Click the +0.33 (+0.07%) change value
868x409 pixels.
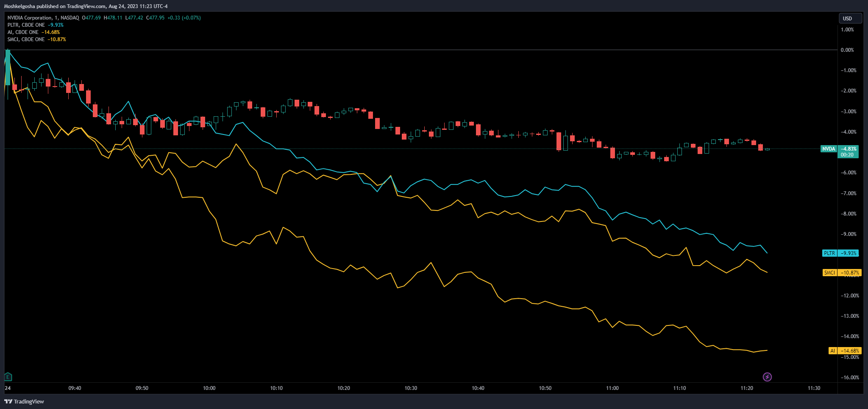[184, 18]
